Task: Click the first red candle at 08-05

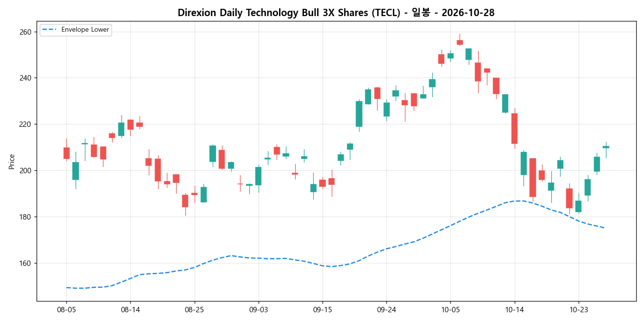Action: [x=66, y=153]
